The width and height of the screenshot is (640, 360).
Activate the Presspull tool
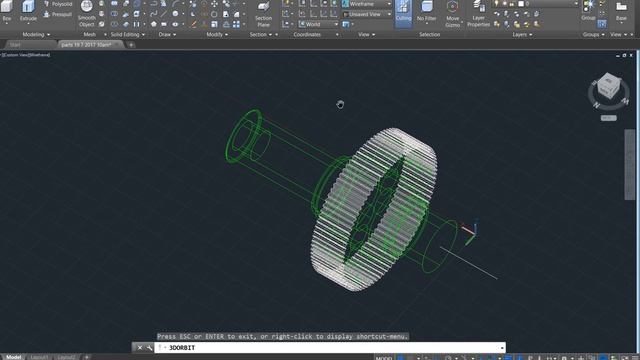coord(58,14)
